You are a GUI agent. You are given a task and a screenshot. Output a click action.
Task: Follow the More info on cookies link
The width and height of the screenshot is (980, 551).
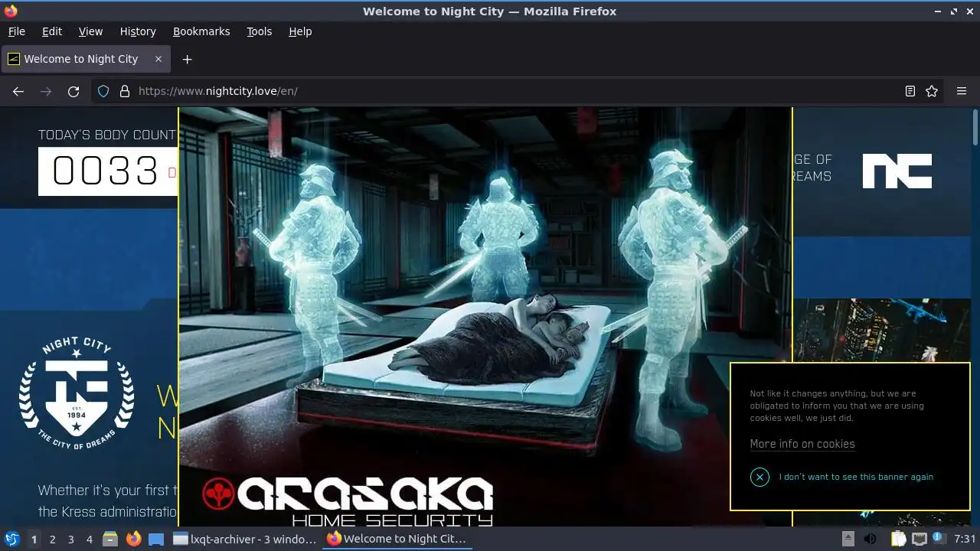[x=802, y=444]
